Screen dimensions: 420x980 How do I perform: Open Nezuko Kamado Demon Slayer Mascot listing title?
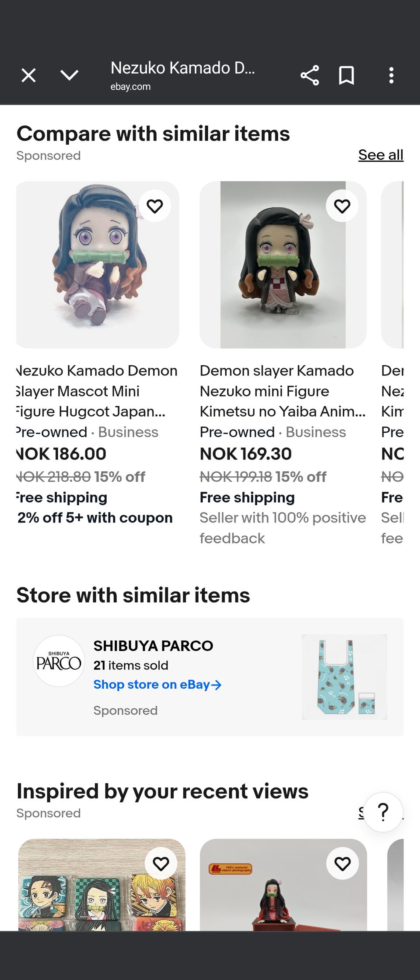point(97,391)
